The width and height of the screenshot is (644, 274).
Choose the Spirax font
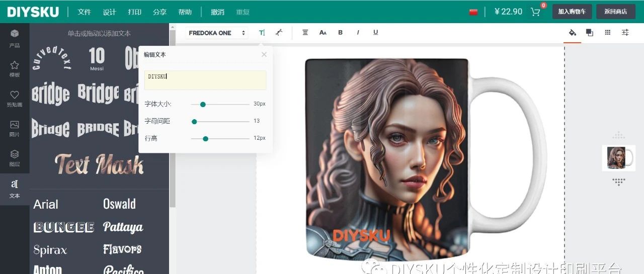(x=50, y=250)
